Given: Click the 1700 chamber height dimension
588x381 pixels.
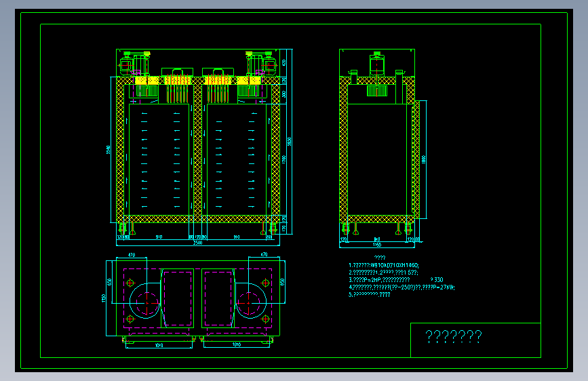Looking at the screenshot, I should click(284, 159).
